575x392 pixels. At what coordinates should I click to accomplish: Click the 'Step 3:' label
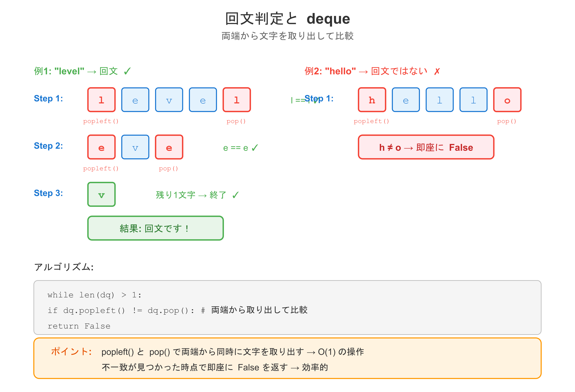click(x=48, y=193)
